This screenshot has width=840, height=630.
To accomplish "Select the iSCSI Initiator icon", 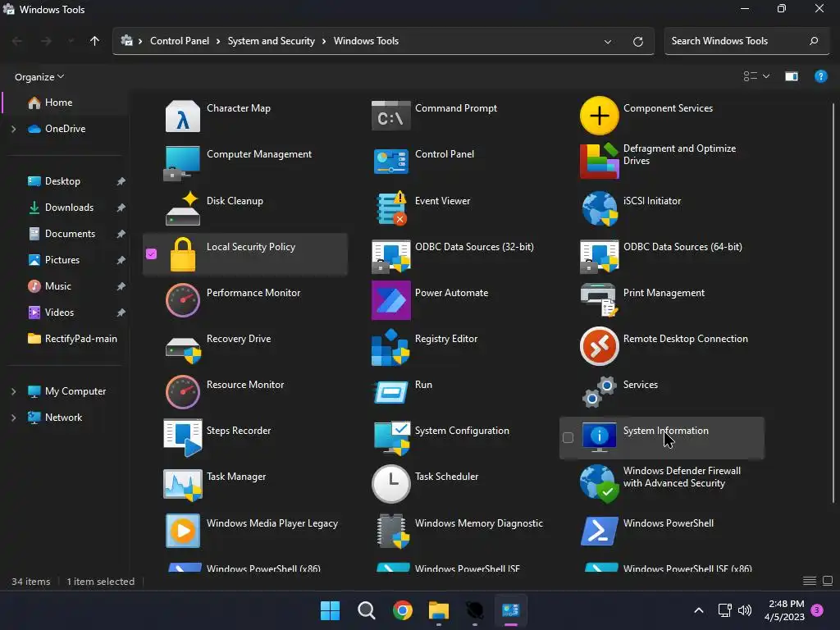I will coord(599,208).
